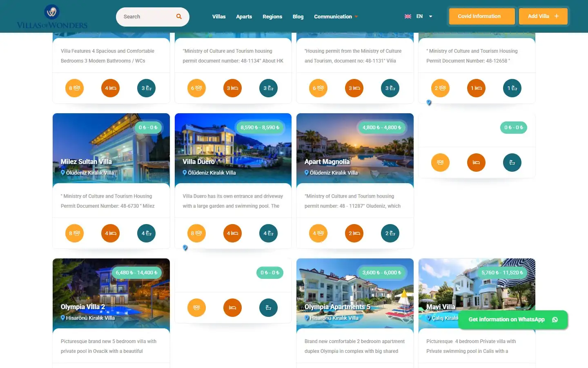Viewport: 588px width, 368px height.
Task: Open the Olympia Apartments 5 title link
Action: click(x=337, y=307)
